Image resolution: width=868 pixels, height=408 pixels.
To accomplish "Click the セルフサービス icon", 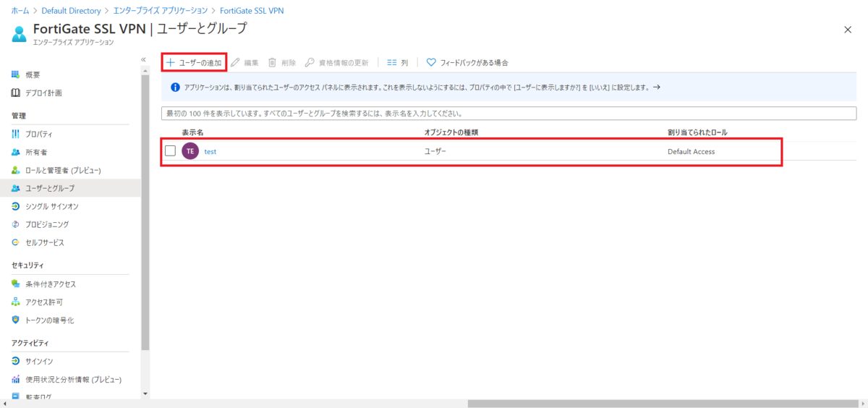I will pyautogui.click(x=16, y=242).
